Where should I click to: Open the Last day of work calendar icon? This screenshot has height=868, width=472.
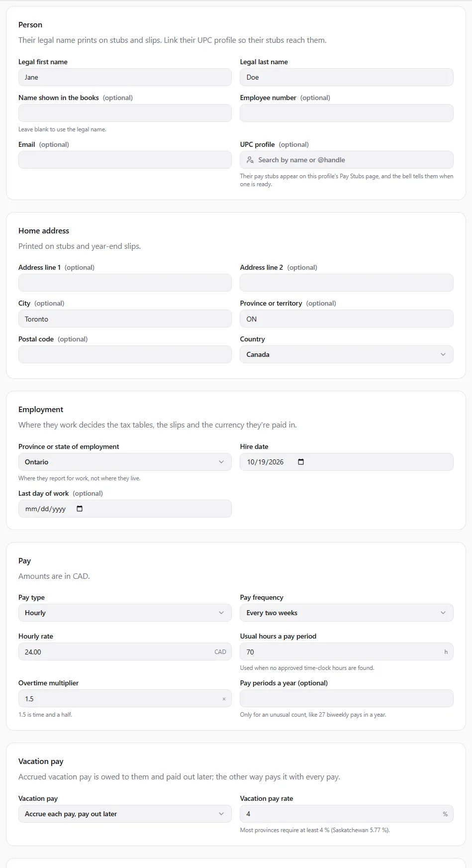[80, 509]
